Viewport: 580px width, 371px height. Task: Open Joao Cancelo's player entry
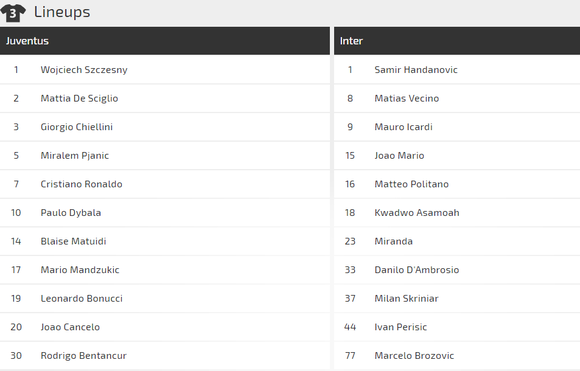click(70, 327)
